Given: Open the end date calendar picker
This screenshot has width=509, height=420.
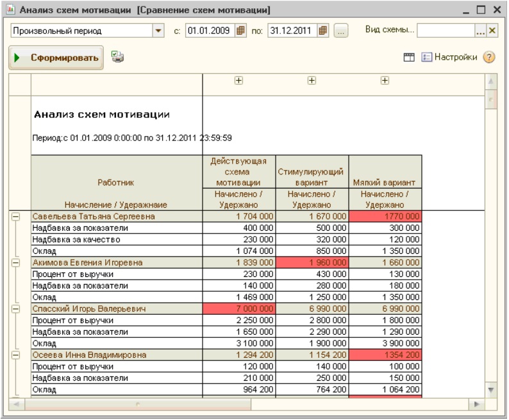Looking at the screenshot, I should (x=324, y=30).
